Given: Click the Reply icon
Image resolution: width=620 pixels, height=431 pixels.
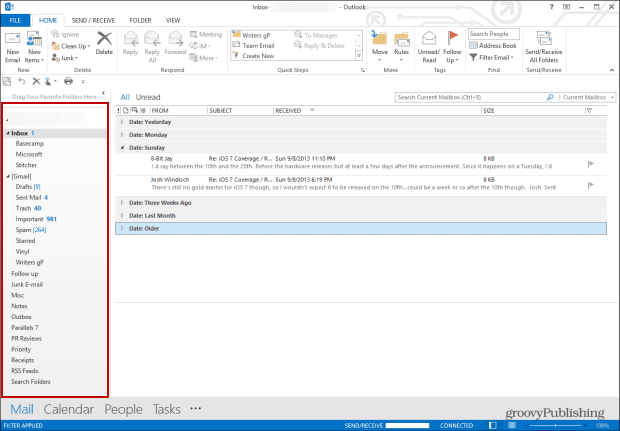Looking at the screenshot, I should point(130,40).
